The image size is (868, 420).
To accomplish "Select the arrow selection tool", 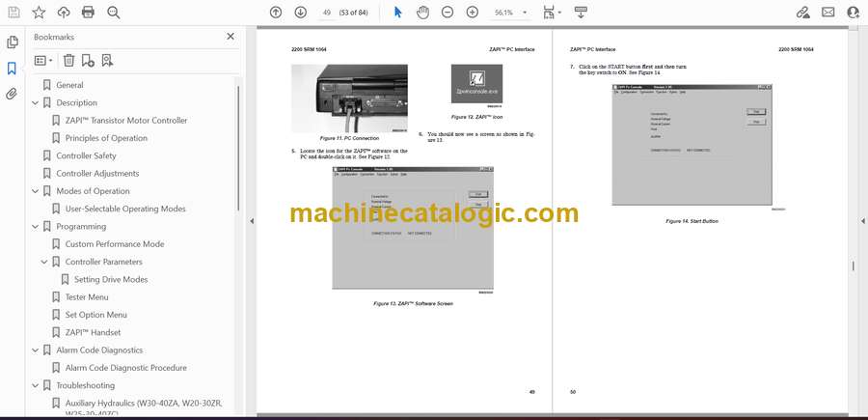I will (x=398, y=13).
